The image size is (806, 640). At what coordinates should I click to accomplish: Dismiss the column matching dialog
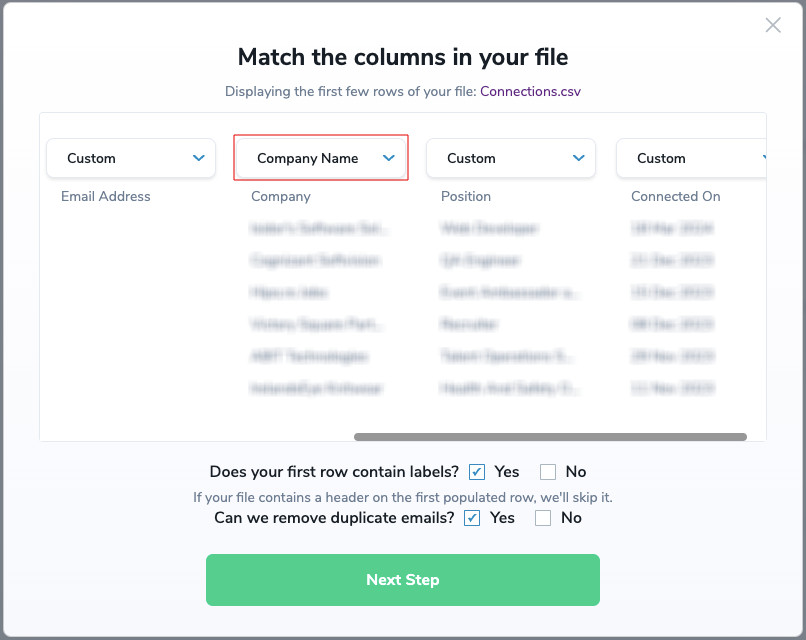pos(772,25)
